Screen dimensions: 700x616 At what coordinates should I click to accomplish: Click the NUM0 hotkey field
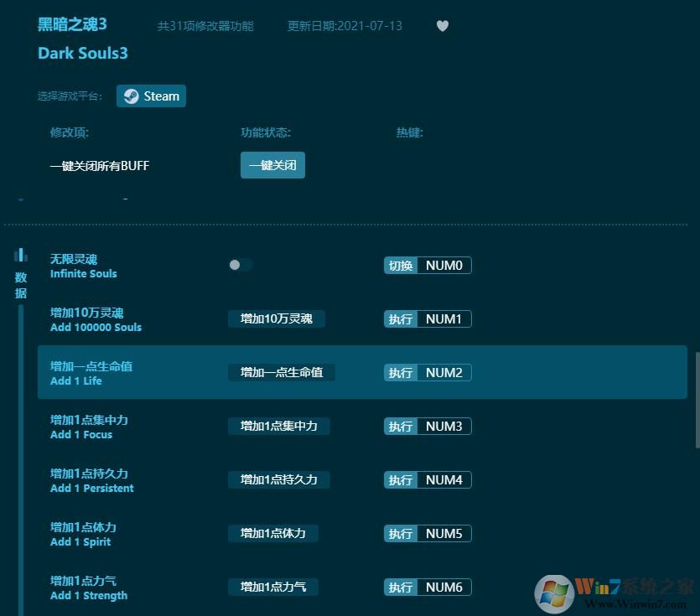tap(443, 265)
